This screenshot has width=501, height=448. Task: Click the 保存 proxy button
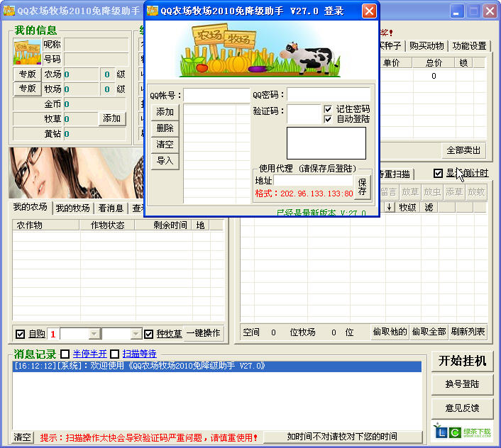(362, 187)
